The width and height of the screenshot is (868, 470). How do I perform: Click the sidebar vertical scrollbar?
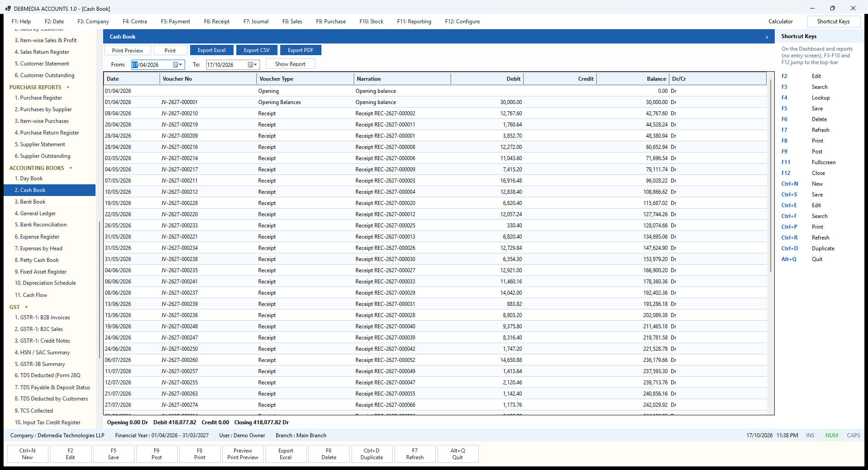tap(99, 289)
